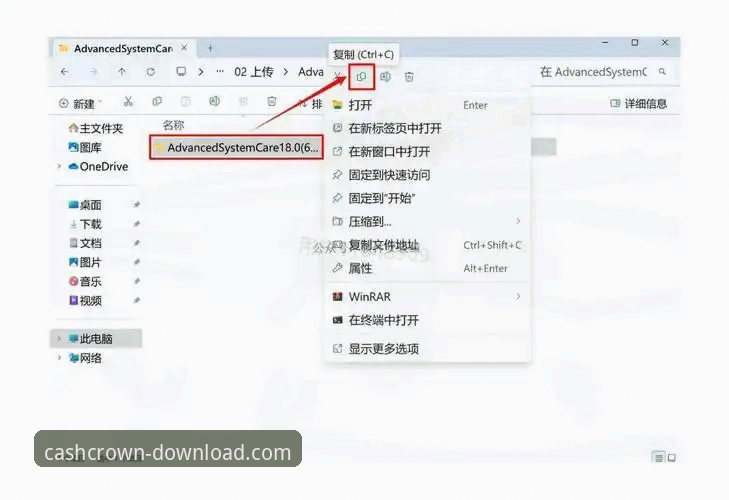Image resolution: width=729 pixels, height=500 pixels.
Task: Click the 02 上传 breadcrumb
Action: tap(253, 72)
